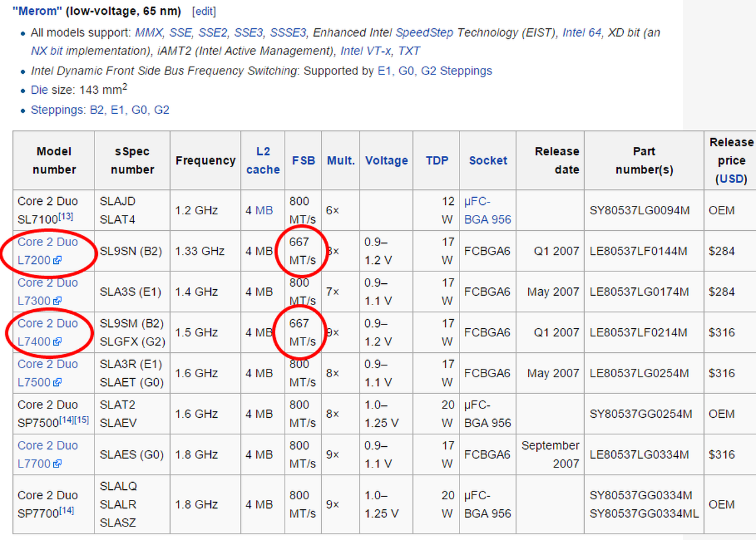756x540 pixels.
Task: Follow the Intel 64 link
Action: [x=582, y=32]
